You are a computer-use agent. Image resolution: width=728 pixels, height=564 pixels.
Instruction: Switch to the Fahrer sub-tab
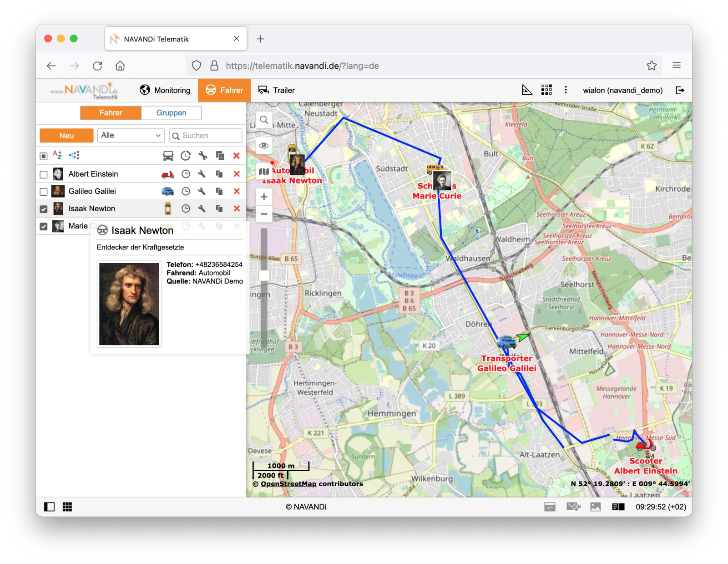click(111, 113)
